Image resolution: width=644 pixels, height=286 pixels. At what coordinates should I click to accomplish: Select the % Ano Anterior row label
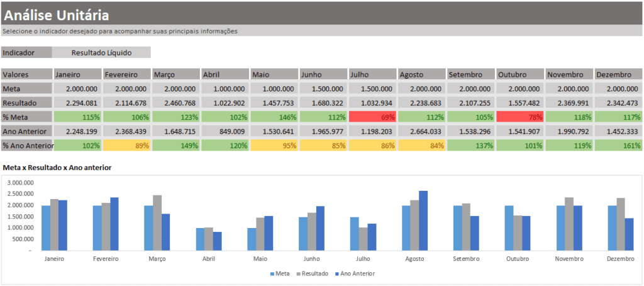28,146
